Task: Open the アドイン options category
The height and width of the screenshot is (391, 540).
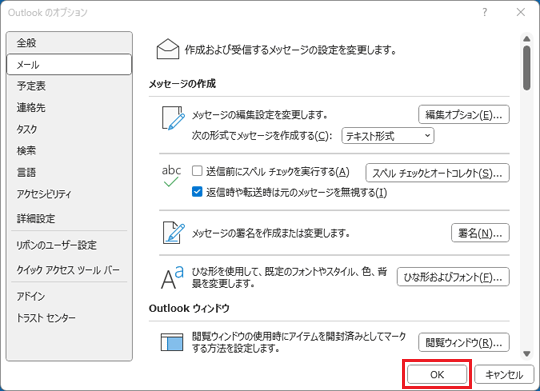Action: 69,296
